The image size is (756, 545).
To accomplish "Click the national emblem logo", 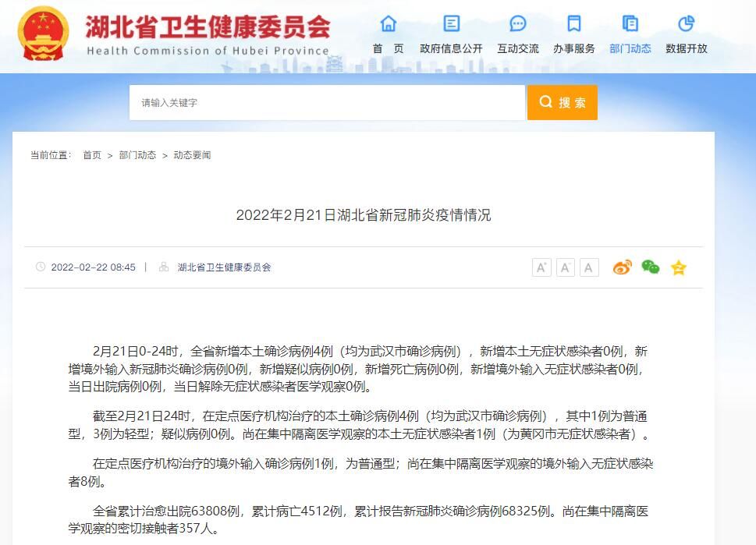I will [x=44, y=34].
